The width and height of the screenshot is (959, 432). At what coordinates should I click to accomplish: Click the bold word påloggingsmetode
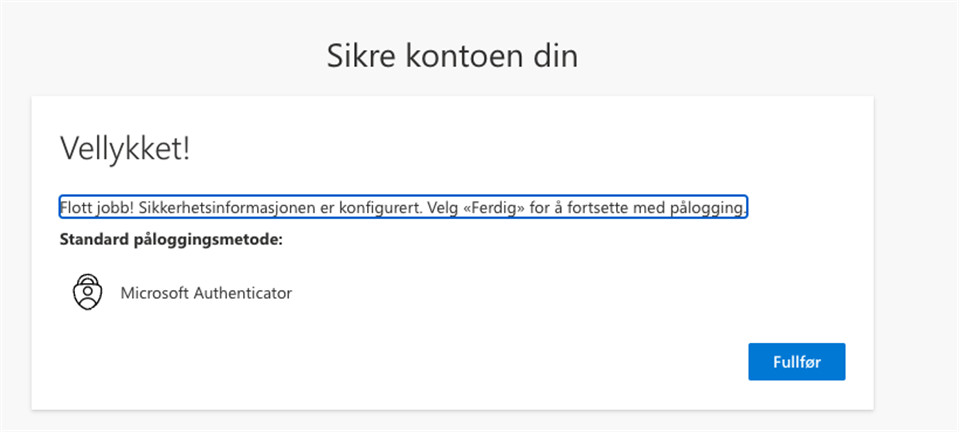pos(207,240)
